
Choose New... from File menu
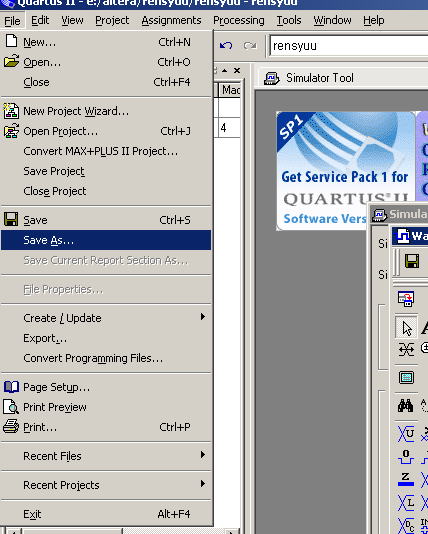[106, 42]
